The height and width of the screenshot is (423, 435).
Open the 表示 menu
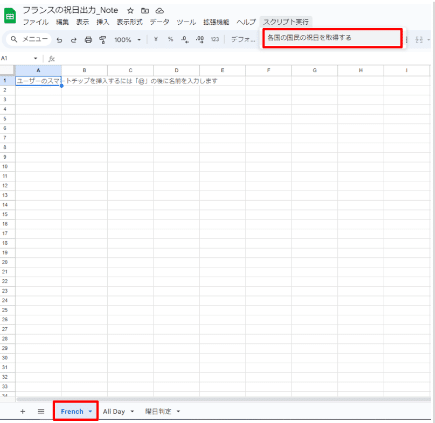82,22
